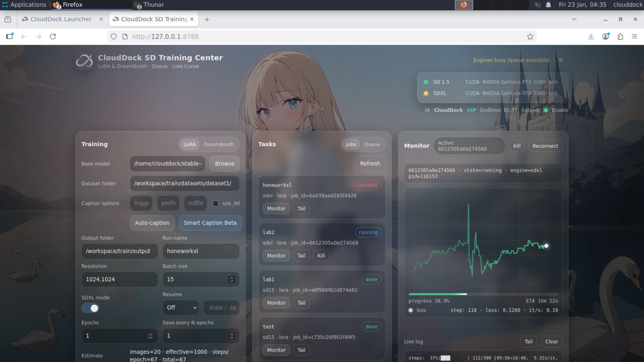The height and width of the screenshot is (362, 644).
Task: Open the list-all-tabs chevron
Action: (574, 19)
